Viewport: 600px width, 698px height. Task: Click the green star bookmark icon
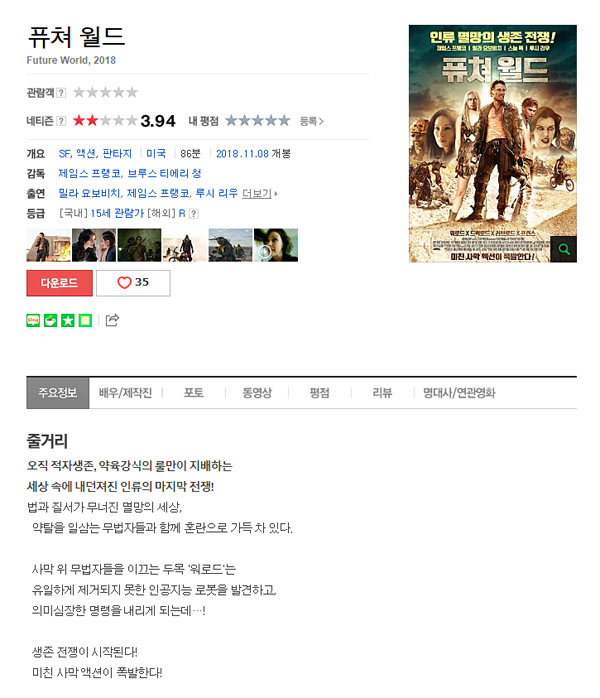click(68, 321)
